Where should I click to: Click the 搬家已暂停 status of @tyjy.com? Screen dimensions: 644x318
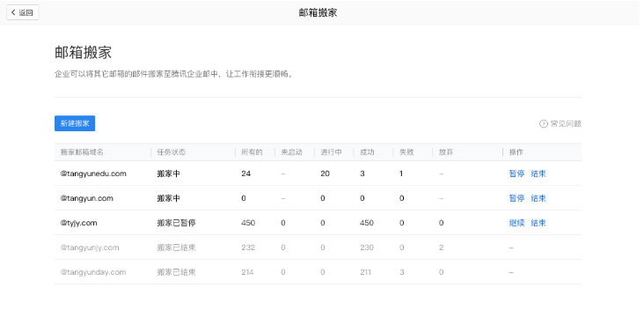point(176,223)
